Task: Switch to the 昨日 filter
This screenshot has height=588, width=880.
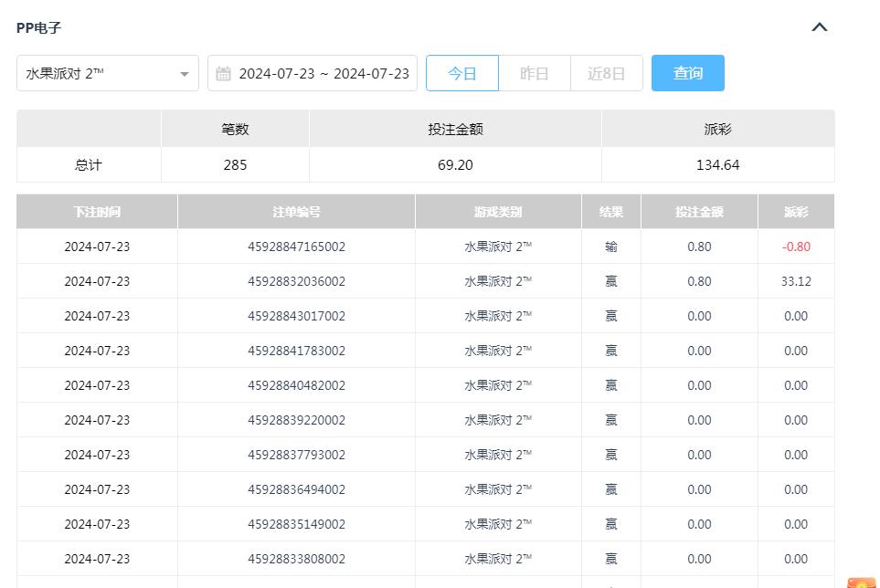Action: tap(535, 73)
